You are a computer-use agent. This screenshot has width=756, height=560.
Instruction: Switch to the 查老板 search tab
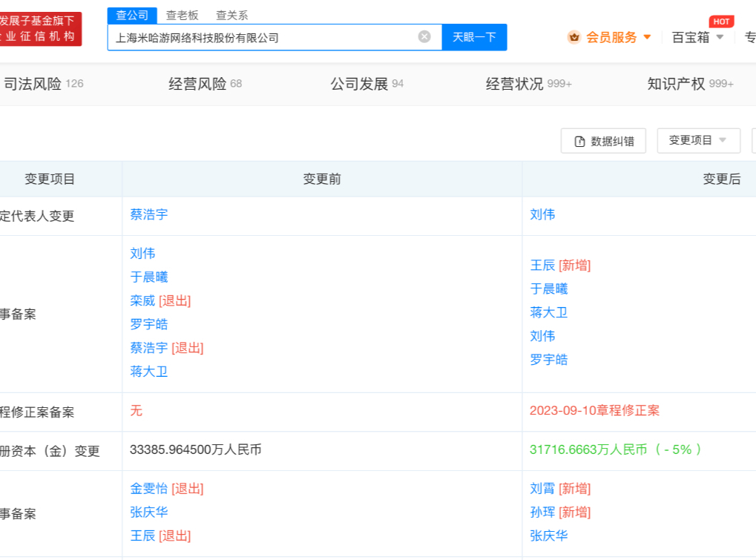pos(182,15)
